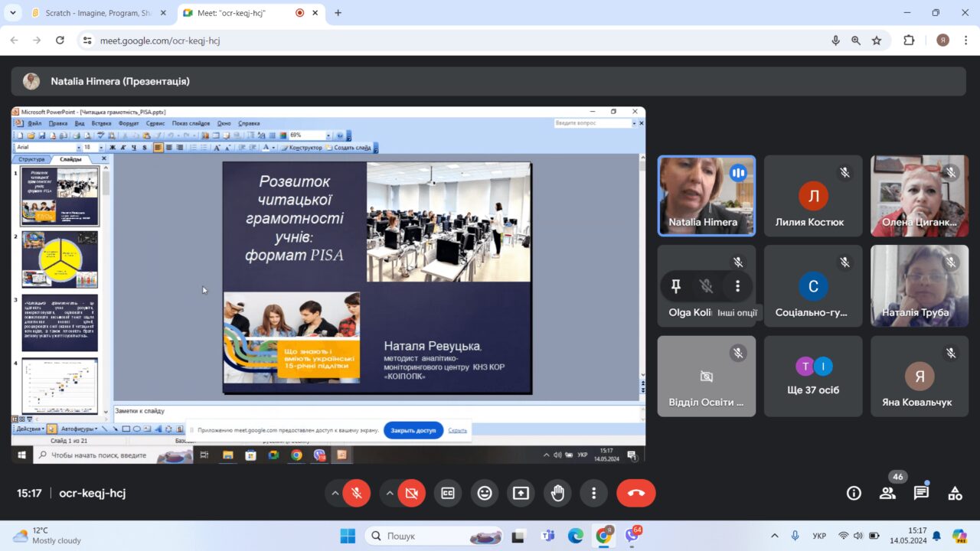The image size is (980, 551).
Task: Toggle bold in shared PowerPoint toolbar
Action: click(113, 147)
